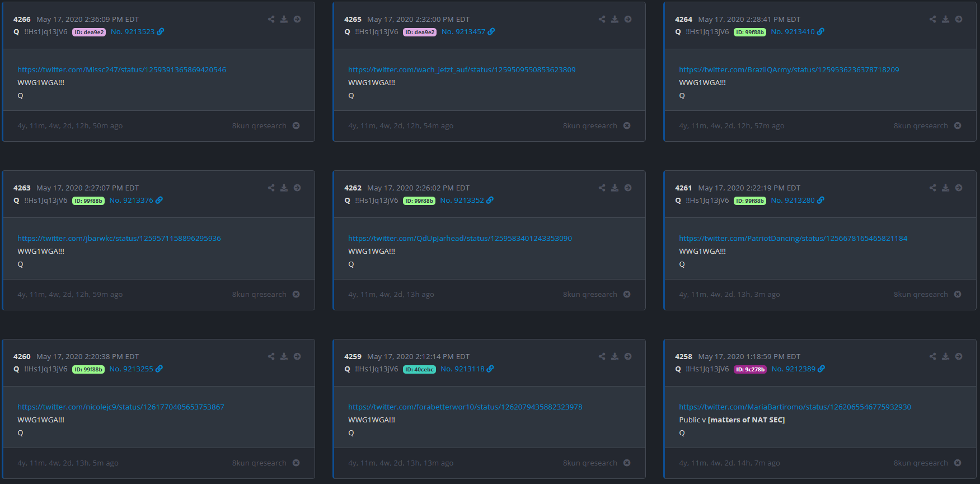Open post 4260 using arrow icon
Screen dimensions: 980x484
[297, 356]
